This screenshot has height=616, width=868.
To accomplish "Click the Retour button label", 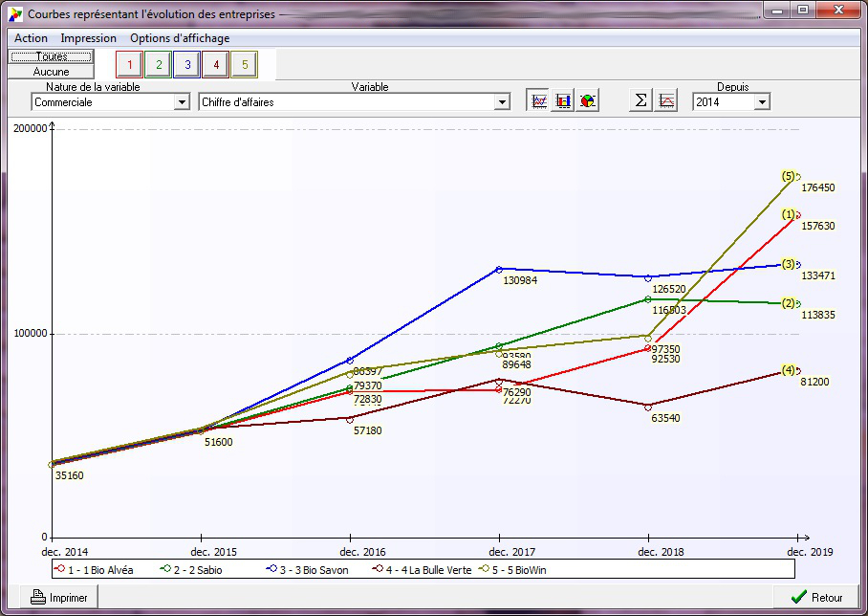I will (827, 598).
